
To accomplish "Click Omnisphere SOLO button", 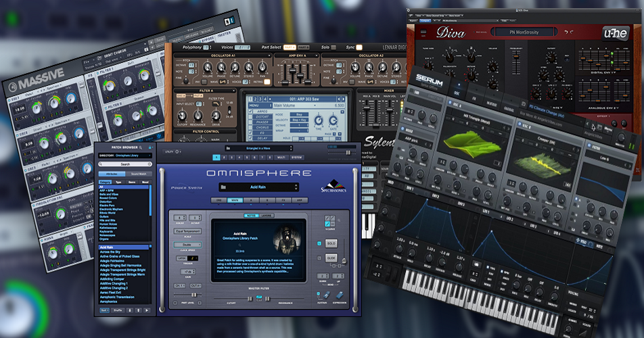I will click(x=331, y=243).
